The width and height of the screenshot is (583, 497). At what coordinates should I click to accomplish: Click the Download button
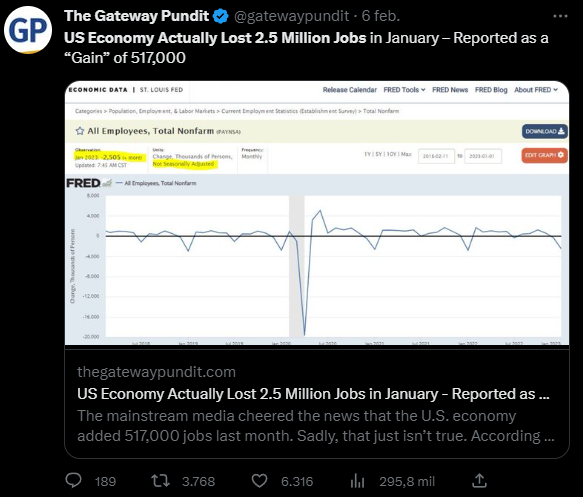click(545, 131)
